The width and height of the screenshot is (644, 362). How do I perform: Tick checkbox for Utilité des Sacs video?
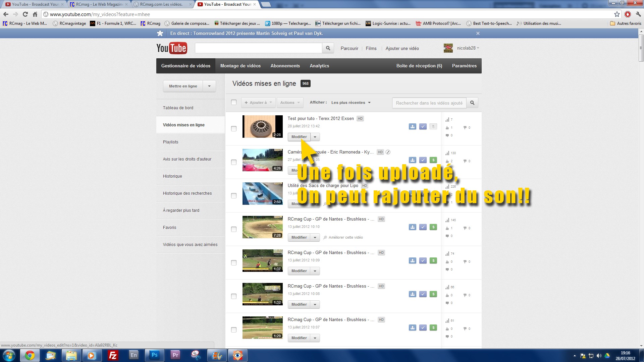point(234,196)
